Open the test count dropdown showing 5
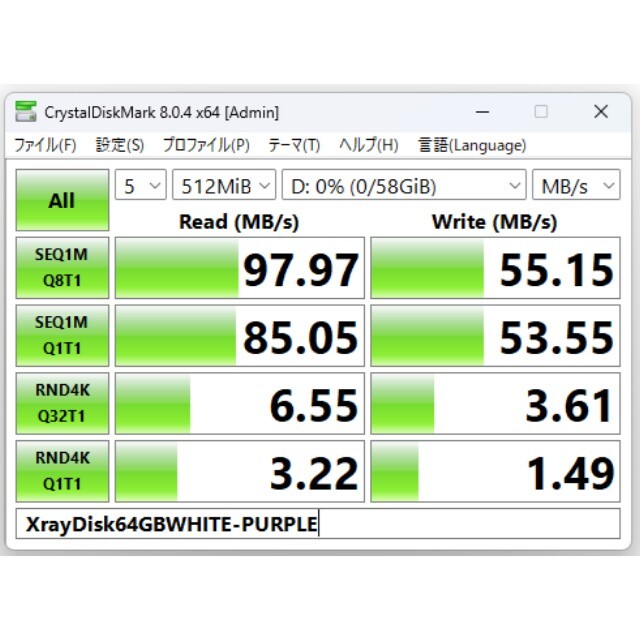 (141, 185)
